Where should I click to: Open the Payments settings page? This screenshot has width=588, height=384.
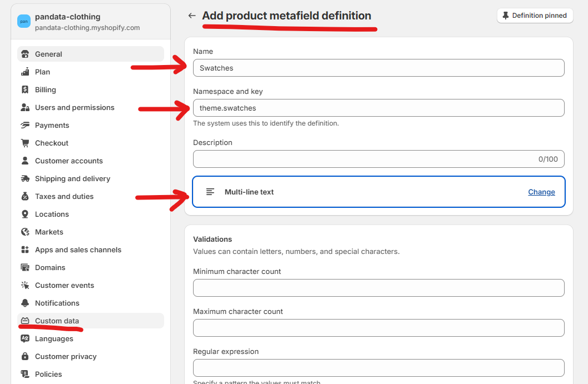[52, 125]
